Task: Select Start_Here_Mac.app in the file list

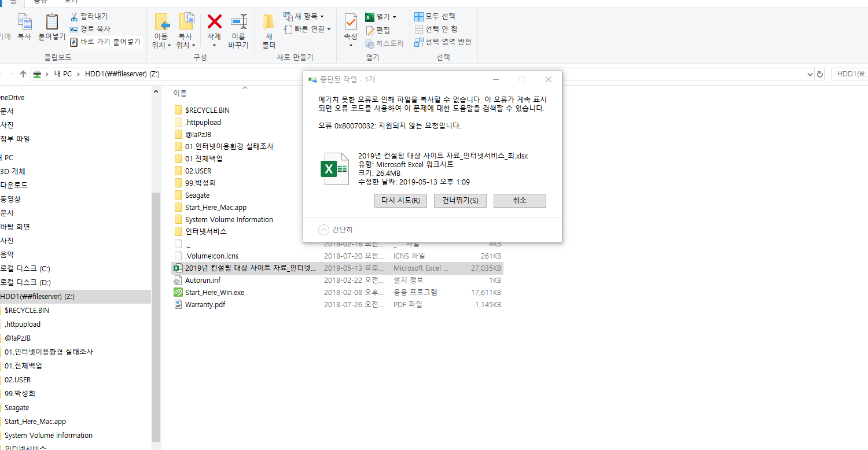Action: [216, 207]
